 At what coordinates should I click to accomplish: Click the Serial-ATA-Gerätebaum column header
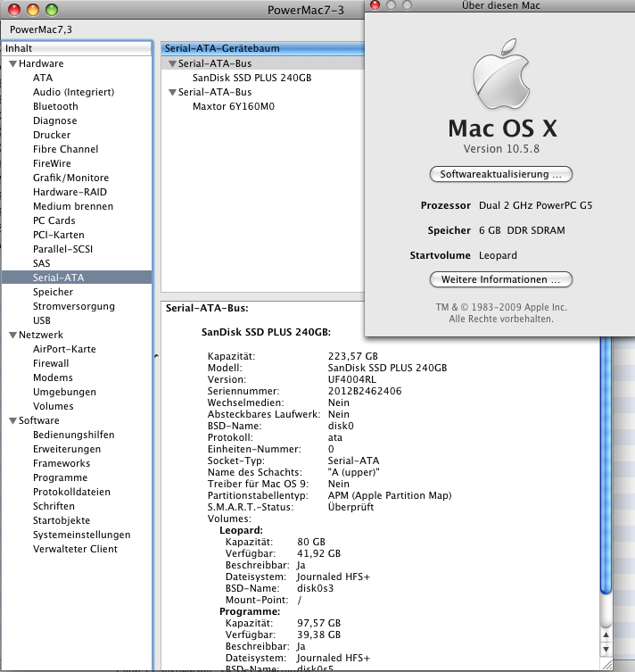tap(262, 48)
